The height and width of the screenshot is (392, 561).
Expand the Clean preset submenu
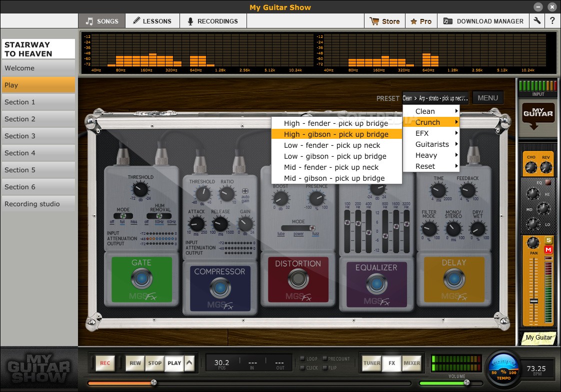[x=431, y=111]
